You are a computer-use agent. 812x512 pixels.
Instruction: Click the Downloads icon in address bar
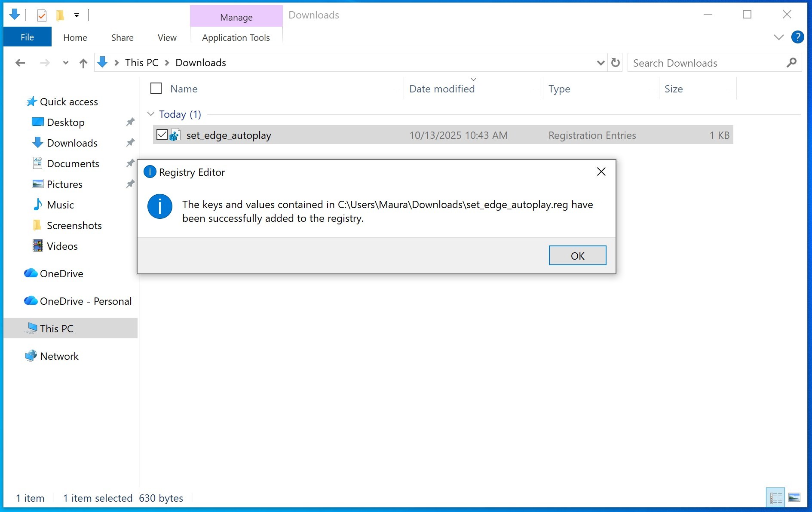[x=102, y=62]
